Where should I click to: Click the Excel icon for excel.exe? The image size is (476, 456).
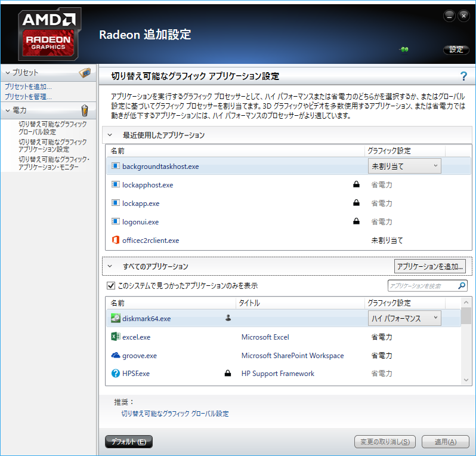click(x=115, y=337)
